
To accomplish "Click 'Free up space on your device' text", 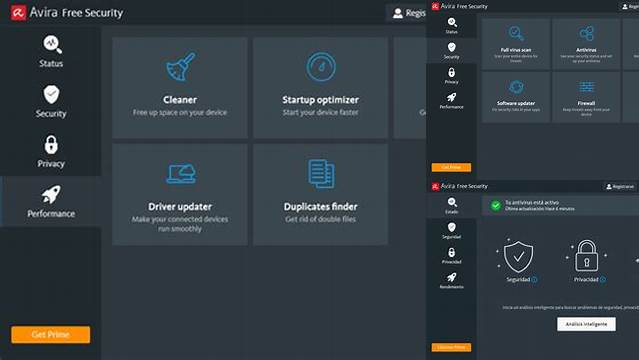I will point(180,113).
